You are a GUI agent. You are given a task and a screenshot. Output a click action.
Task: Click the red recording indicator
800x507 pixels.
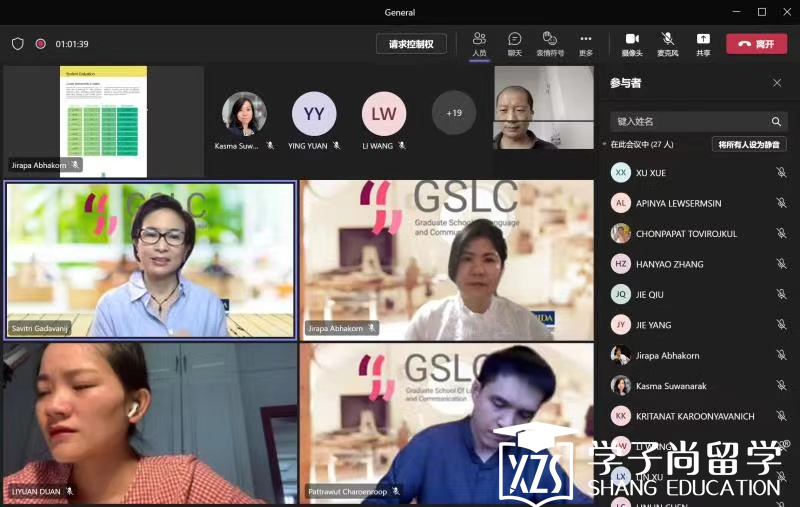pos(41,44)
